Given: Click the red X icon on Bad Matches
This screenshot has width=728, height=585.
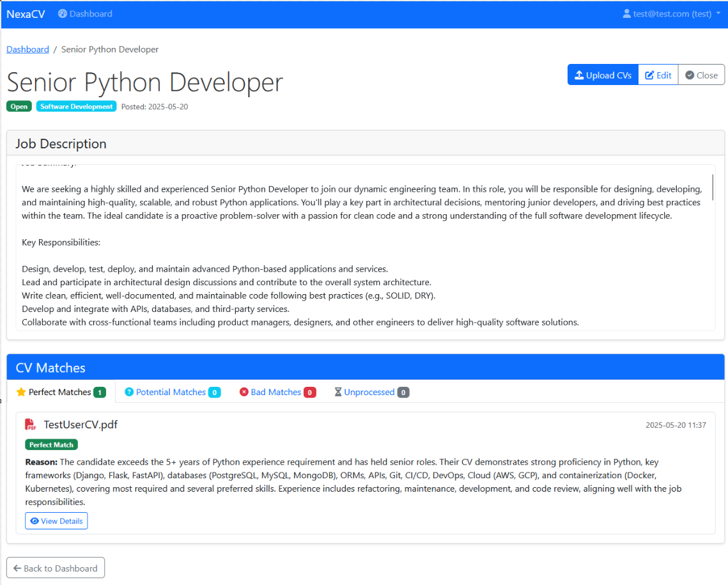Looking at the screenshot, I should [244, 392].
